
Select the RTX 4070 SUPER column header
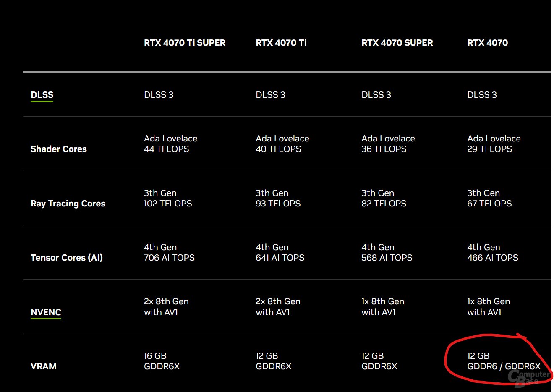pos(397,43)
